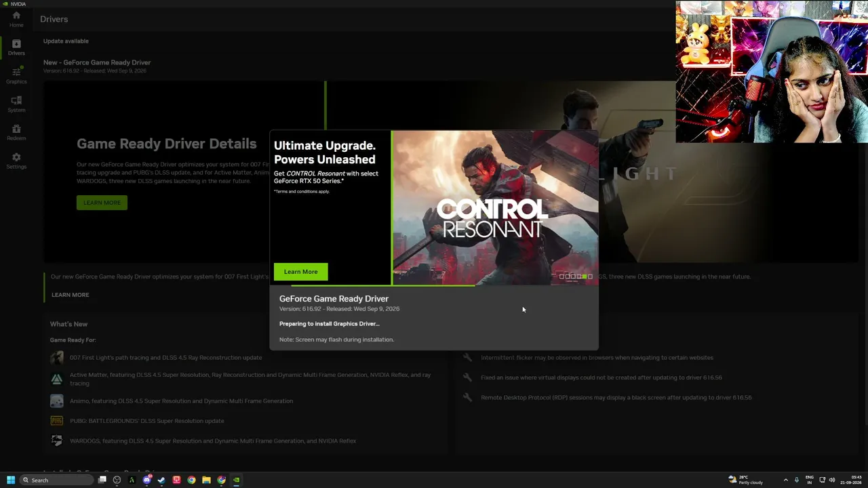Viewport: 868px width, 488px height.
Task: Open the Redeem sidebar section
Action: point(16,132)
